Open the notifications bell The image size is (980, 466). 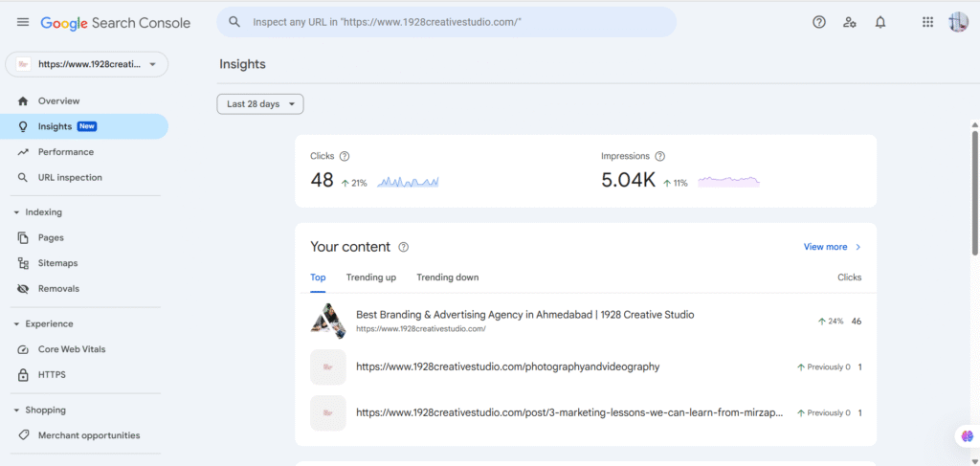(x=880, y=23)
